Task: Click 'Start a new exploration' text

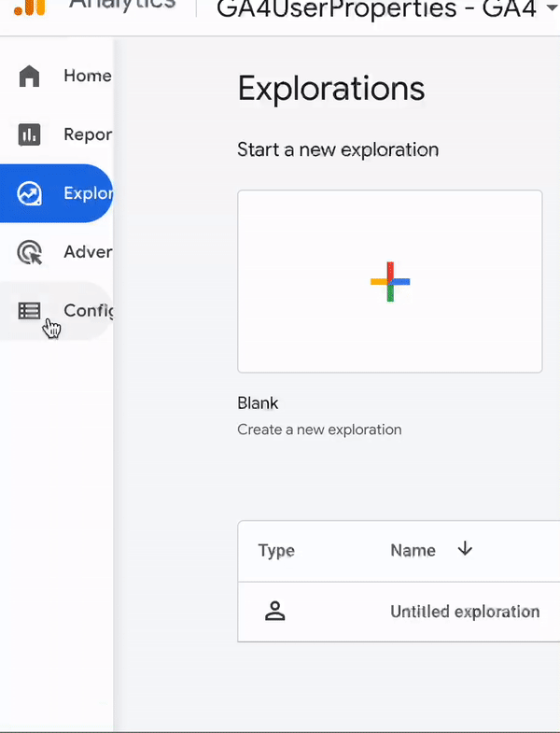Action: coord(338,150)
